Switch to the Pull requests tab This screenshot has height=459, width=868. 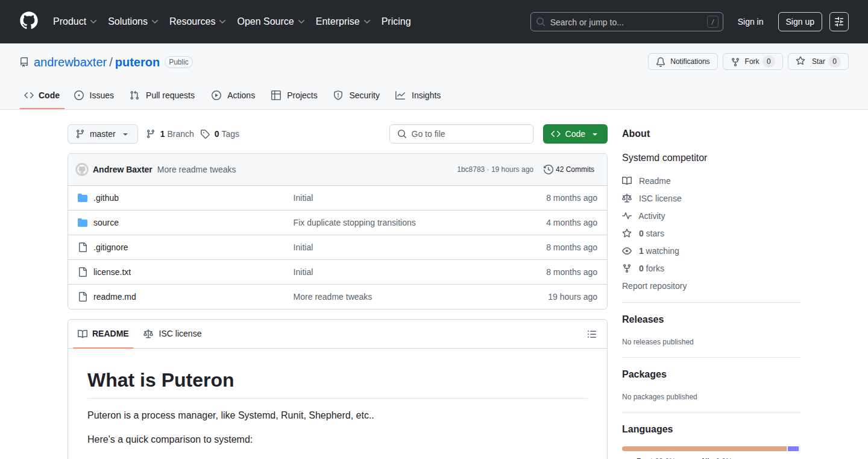tap(162, 95)
